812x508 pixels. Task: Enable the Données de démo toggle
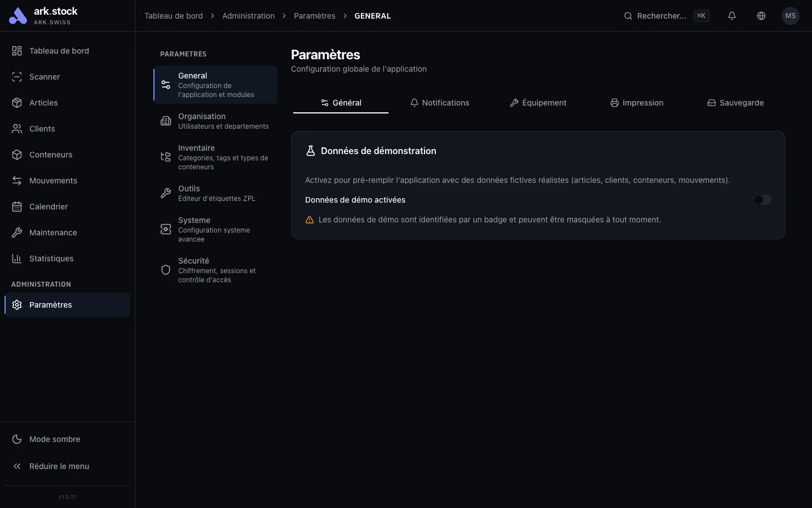(762, 200)
